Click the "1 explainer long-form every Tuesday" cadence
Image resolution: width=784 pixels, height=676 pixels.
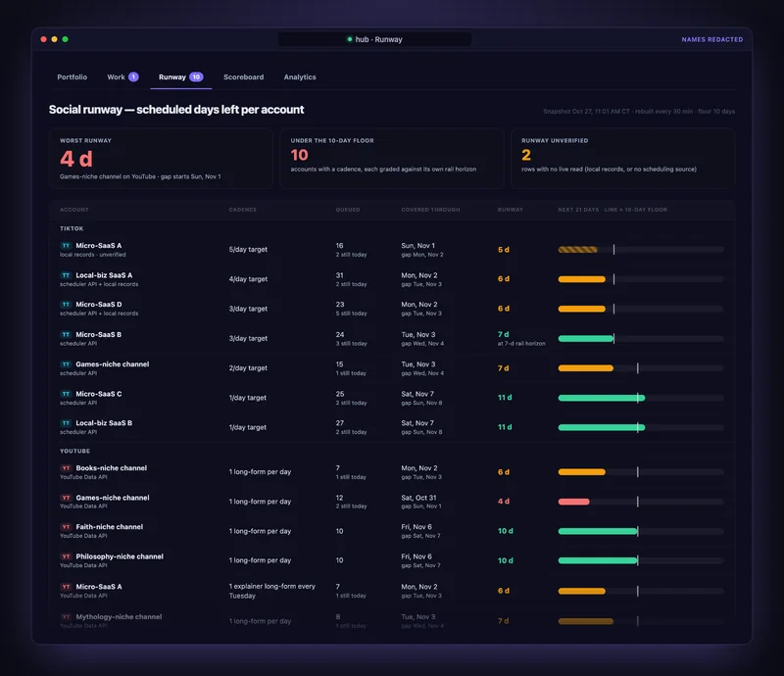click(x=272, y=591)
